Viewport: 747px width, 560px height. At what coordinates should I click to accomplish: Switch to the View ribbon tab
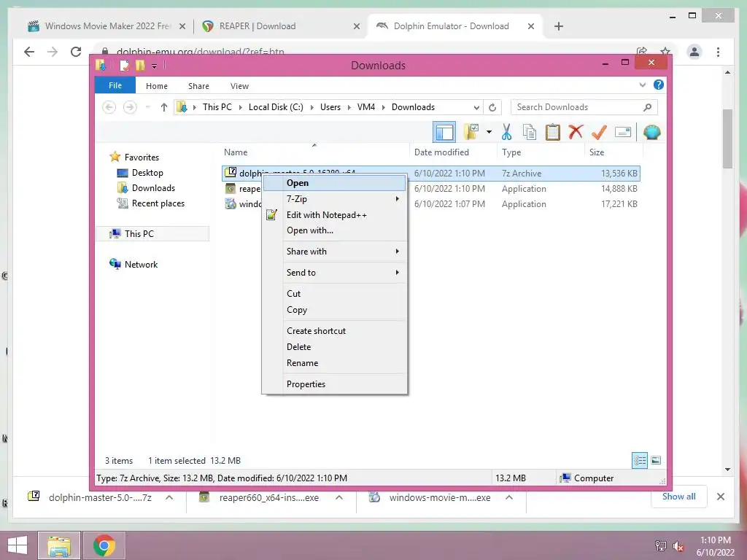[x=239, y=86]
